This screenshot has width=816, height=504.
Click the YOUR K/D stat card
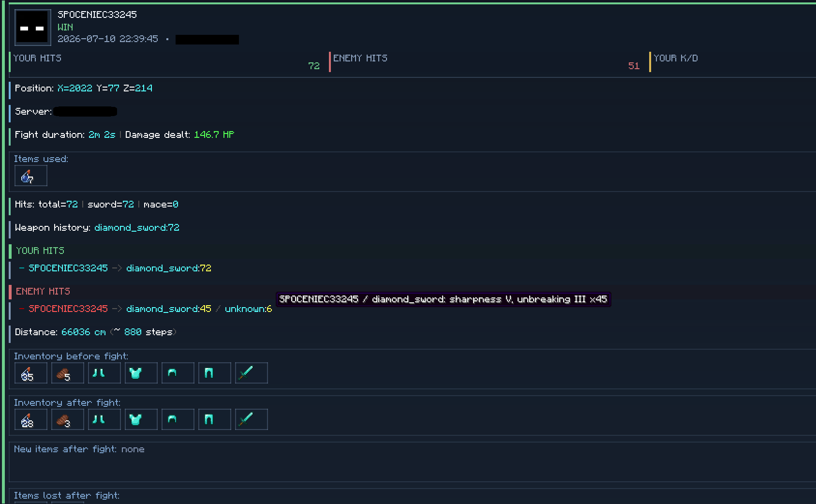tap(732, 62)
